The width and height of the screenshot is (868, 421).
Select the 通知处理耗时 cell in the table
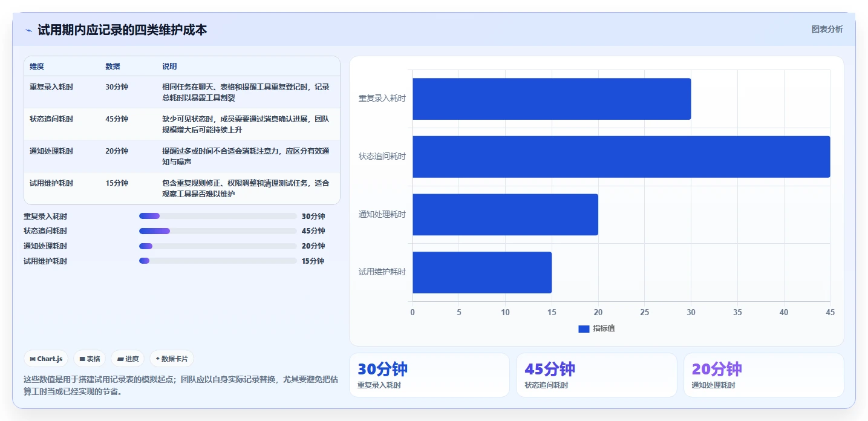coord(51,151)
